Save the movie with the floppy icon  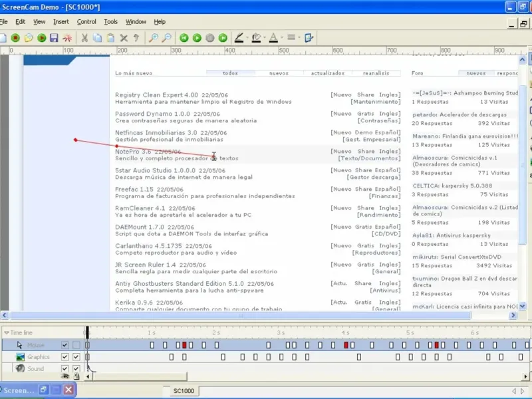(x=54, y=38)
